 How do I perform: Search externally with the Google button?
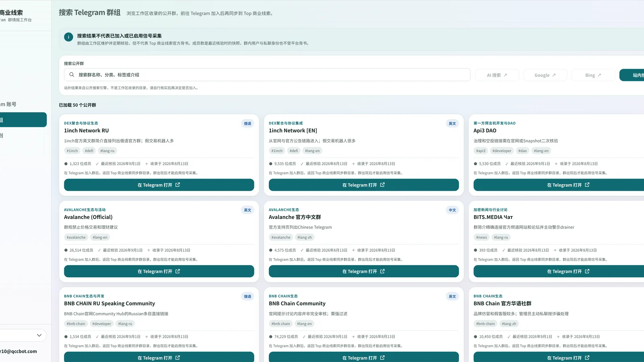click(545, 75)
